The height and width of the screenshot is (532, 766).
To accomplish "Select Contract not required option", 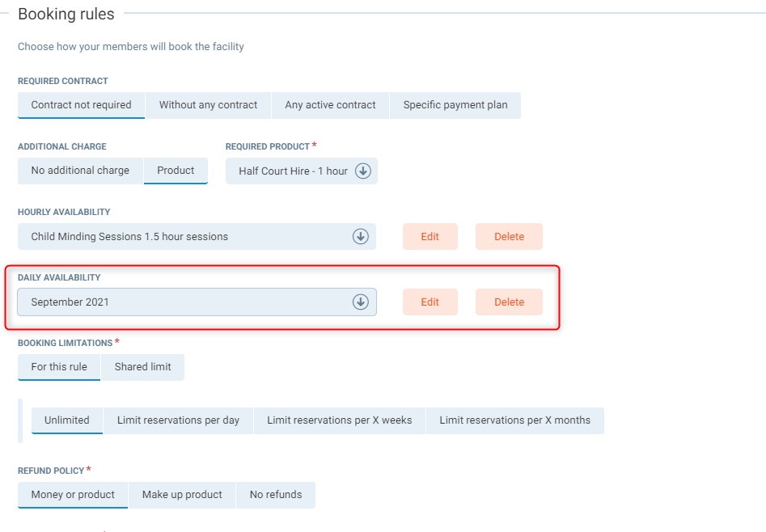I will 81,105.
